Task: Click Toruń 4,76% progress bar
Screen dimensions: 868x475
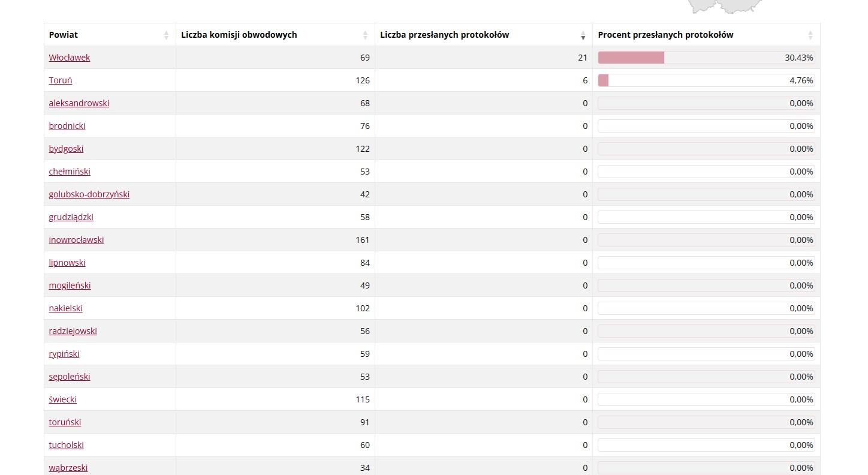Action: pos(706,80)
